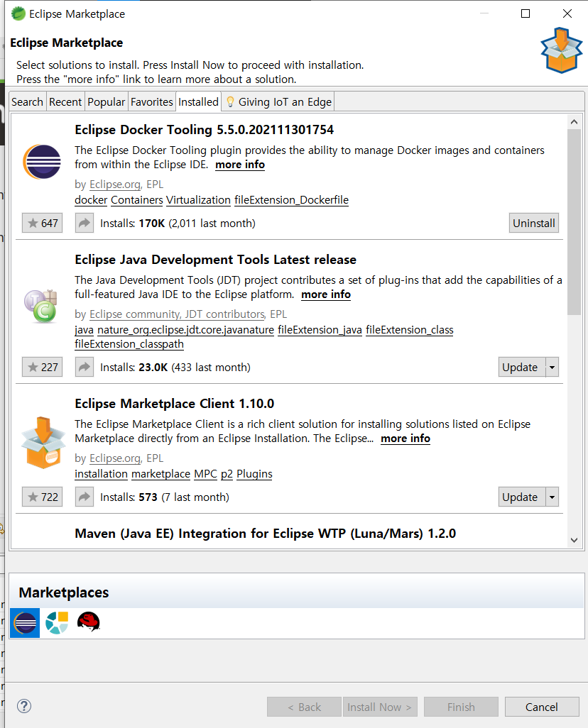Click the Finish button

pos(461,707)
